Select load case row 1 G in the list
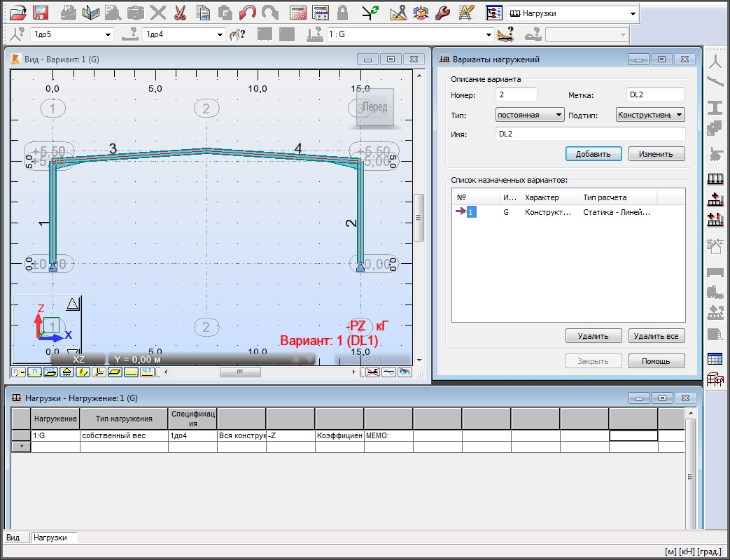The width and height of the screenshot is (730, 560). [568, 212]
